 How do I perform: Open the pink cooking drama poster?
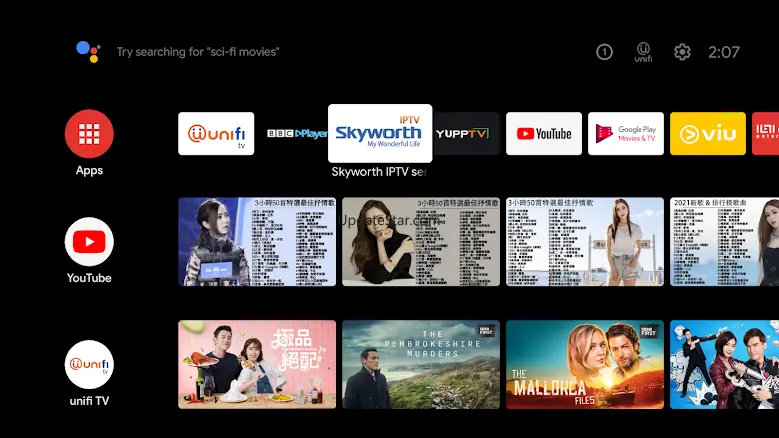pyautogui.click(x=257, y=365)
